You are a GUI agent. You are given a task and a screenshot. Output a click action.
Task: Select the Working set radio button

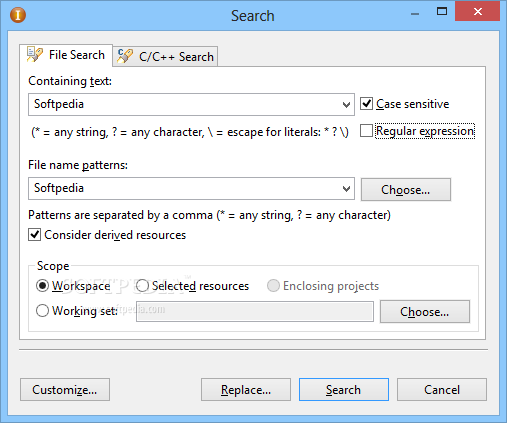42,310
